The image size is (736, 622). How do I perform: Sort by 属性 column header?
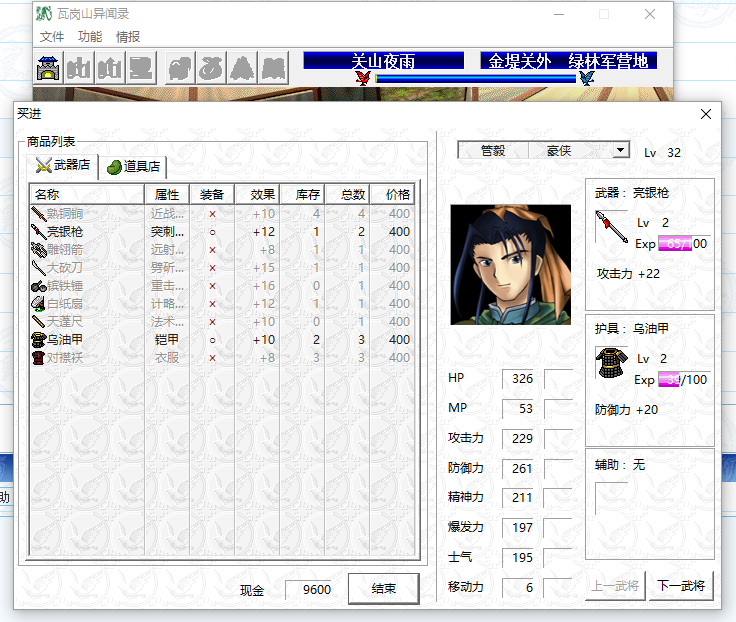(x=167, y=194)
